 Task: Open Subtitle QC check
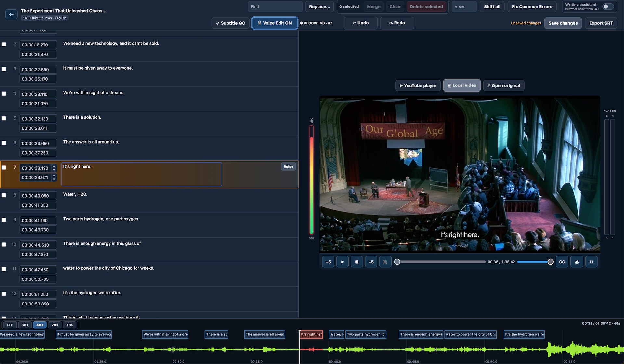point(230,23)
